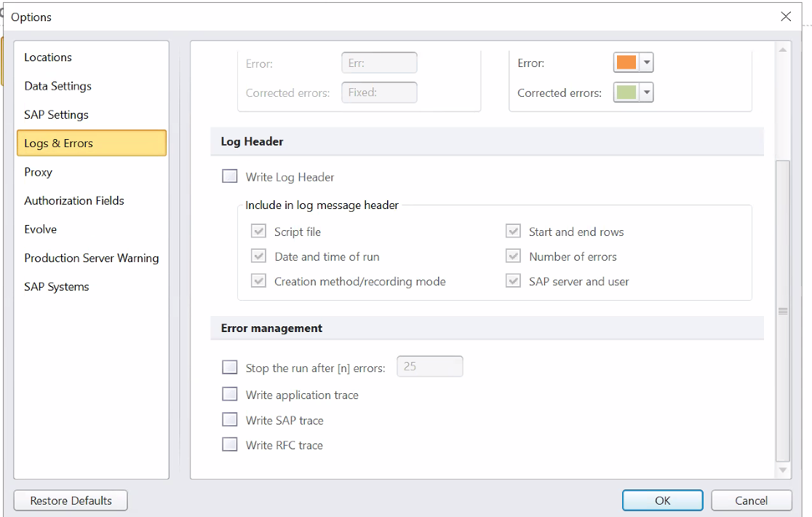Show the Evolve options page

click(41, 229)
